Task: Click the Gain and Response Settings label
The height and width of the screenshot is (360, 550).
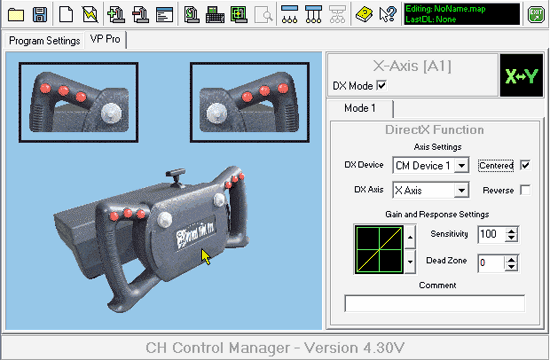Action: [437, 214]
